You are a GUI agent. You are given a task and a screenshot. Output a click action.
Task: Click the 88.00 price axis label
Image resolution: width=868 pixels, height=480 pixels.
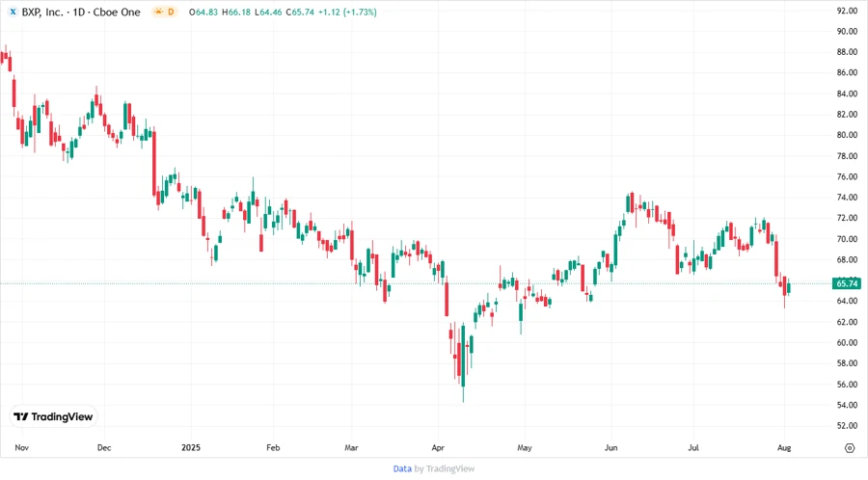(x=847, y=52)
